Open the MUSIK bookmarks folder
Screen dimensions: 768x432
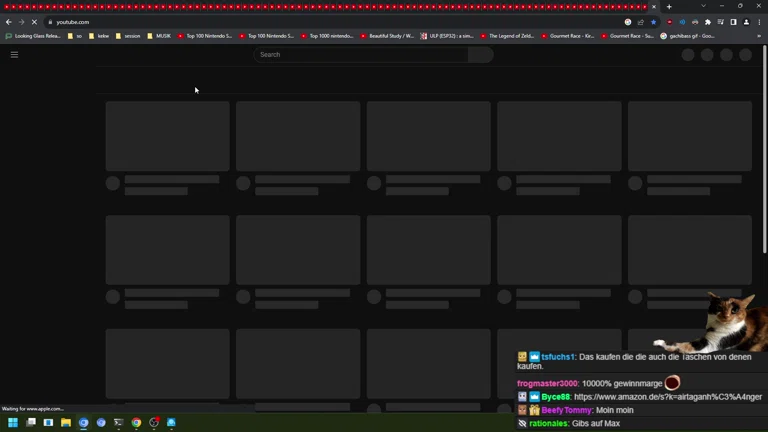pos(159,36)
